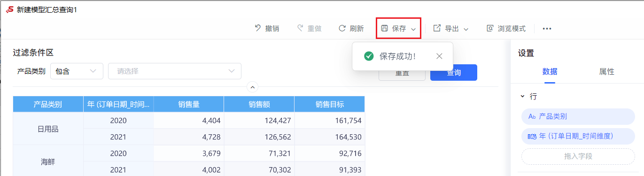644x176 pixels.
Task: Click the date type icon on 年 field
Action: click(x=532, y=136)
